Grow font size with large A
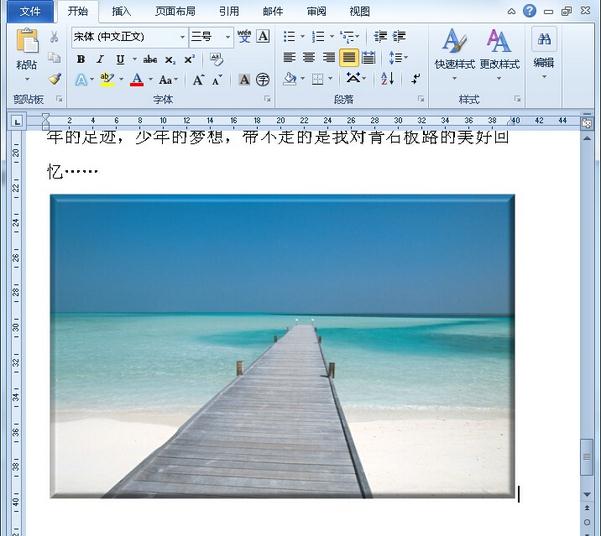This screenshot has width=601, height=536. click(x=198, y=80)
